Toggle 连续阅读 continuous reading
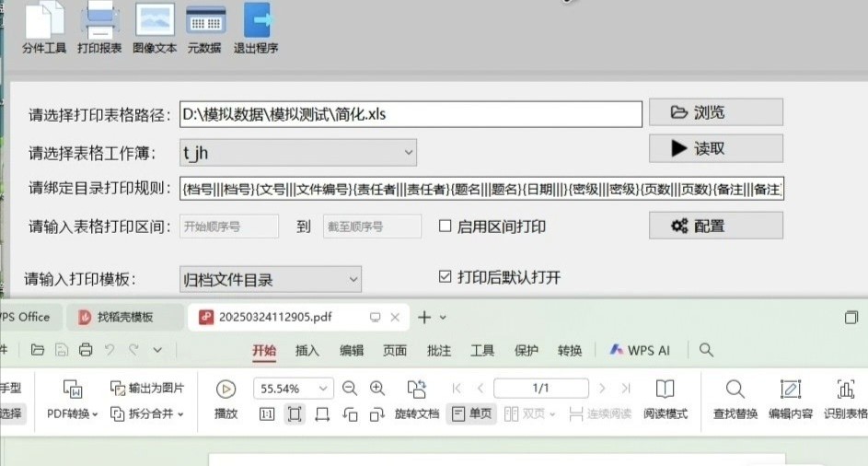868x466 pixels. click(600, 414)
